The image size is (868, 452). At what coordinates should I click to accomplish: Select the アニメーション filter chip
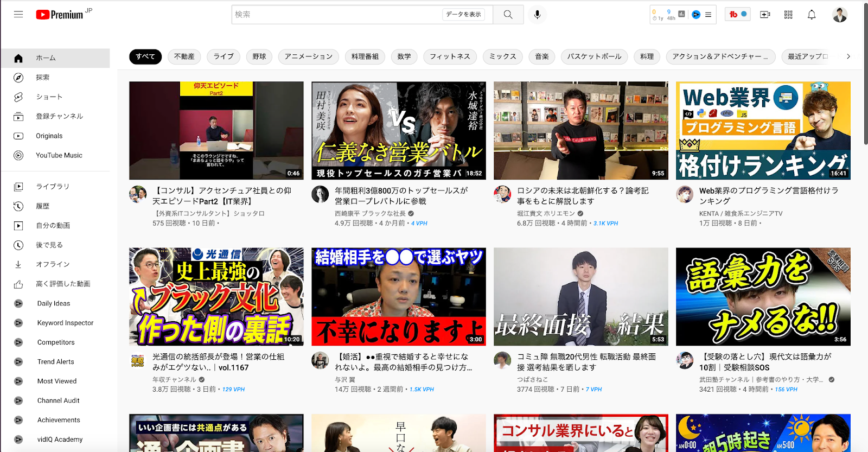coord(309,56)
